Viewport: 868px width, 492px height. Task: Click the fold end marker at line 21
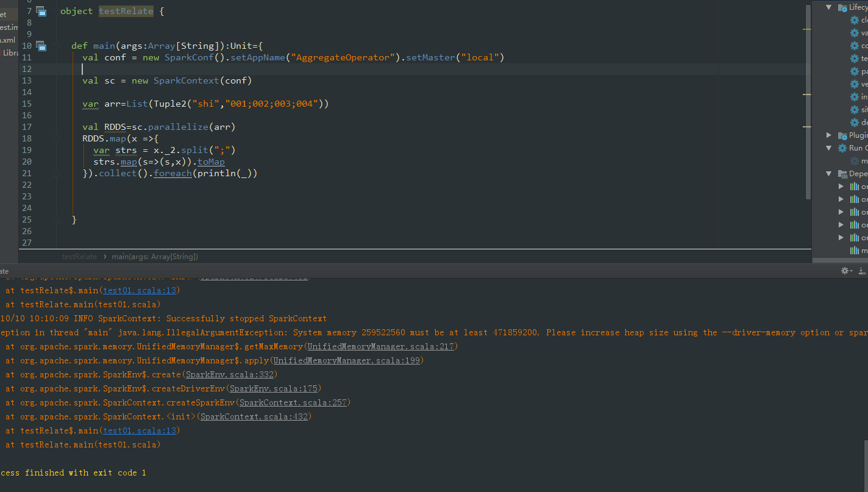[56, 173]
